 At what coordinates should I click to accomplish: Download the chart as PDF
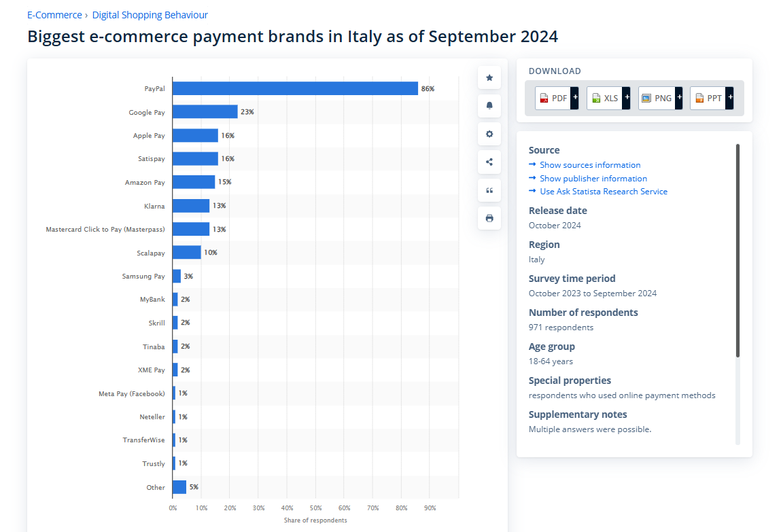tap(557, 98)
